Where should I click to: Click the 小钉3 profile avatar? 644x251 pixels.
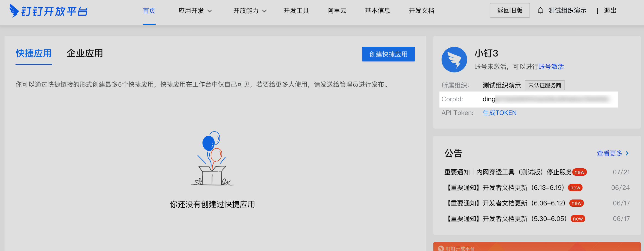click(454, 60)
